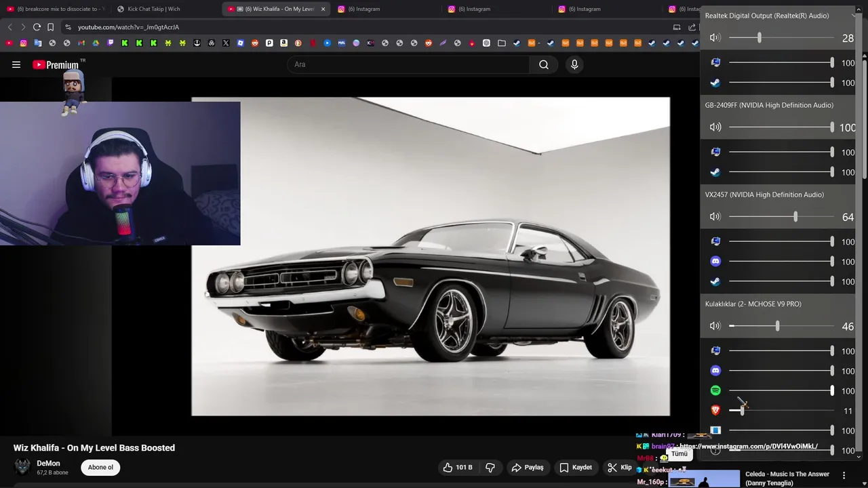The image size is (868, 488).
Task: Click Discord icon under VX2457 device
Action: [715, 262]
